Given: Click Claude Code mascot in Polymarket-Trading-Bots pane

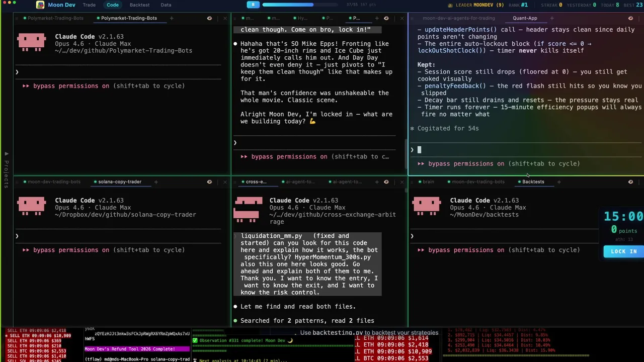Looking at the screenshot, I should click(31, 42).
